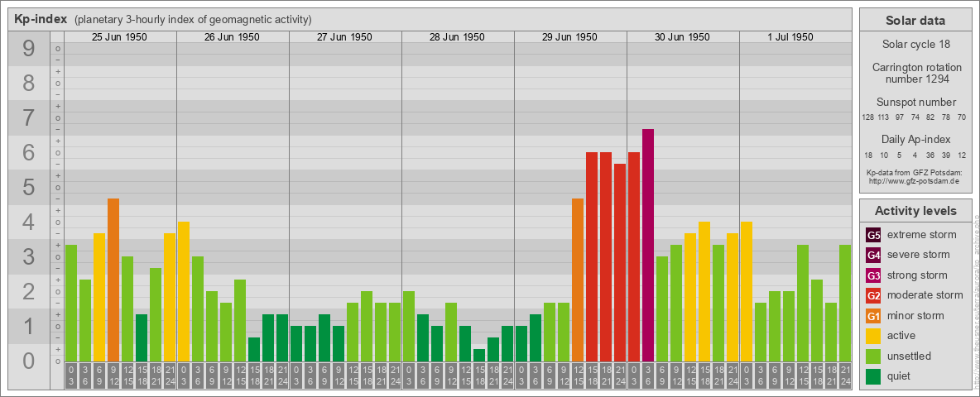Click the orange 12-15 bar on 29 Jun

point(578,280)
